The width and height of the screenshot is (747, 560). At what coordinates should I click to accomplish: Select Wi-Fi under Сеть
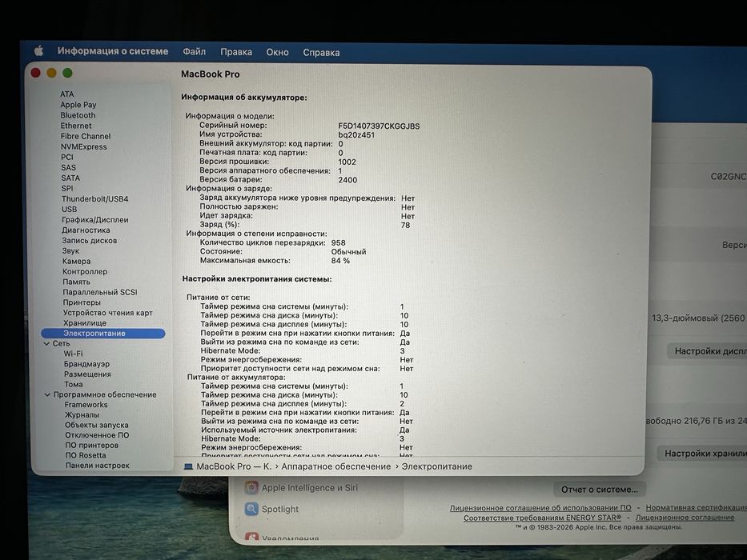73,354
